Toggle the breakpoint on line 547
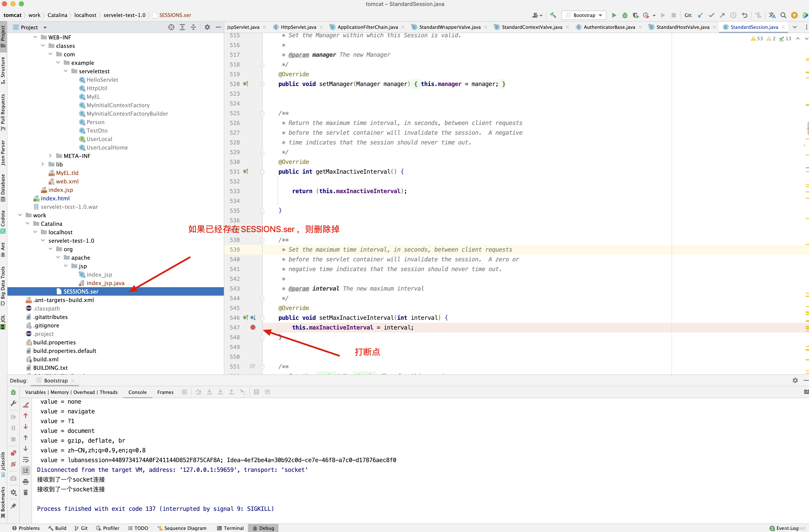This screenshot has height=532, width=809. [253, 327]
